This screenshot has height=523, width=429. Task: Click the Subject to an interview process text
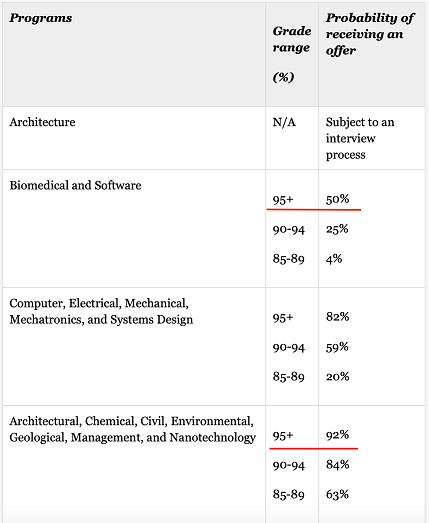[360, 138]
